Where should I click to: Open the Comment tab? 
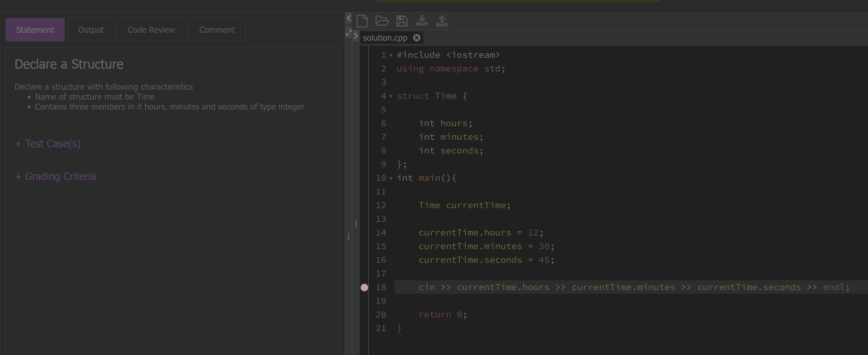[x=217, y=30]
